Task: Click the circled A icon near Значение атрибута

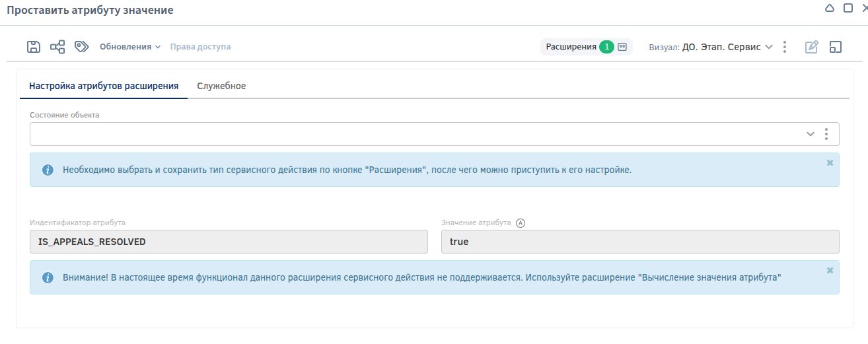Action: tap(521, 223)
